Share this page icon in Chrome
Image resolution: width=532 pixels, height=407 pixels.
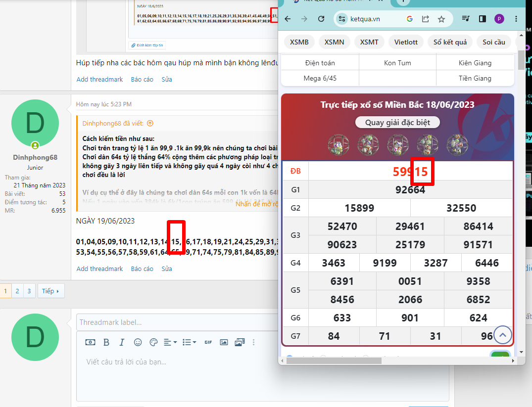(x=426, y=19)
